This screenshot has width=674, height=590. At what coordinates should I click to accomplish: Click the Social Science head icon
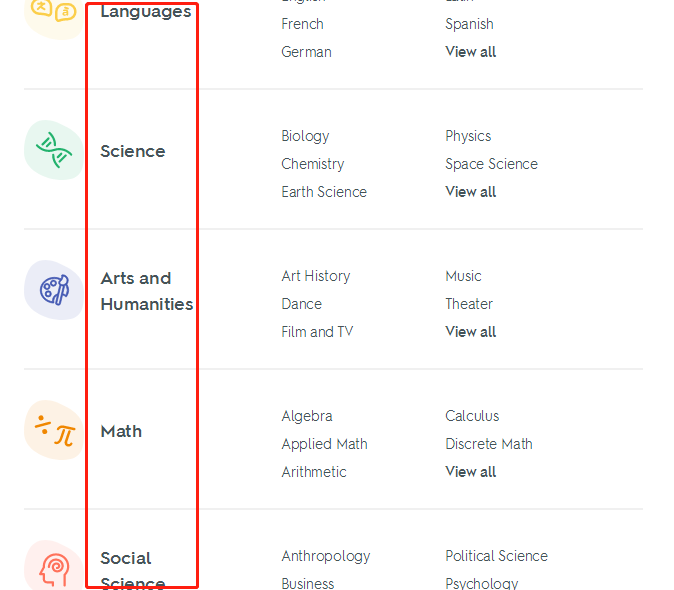(54, 565)
